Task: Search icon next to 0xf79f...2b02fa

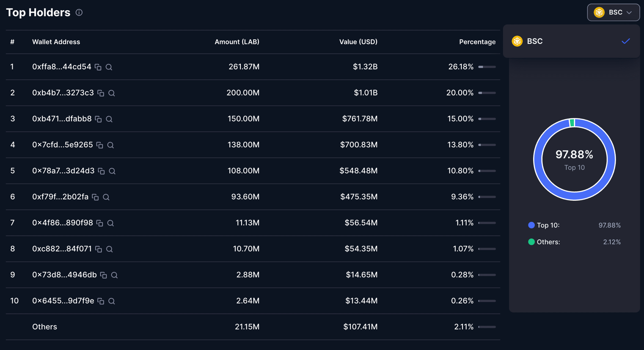Action: [106, 197]
